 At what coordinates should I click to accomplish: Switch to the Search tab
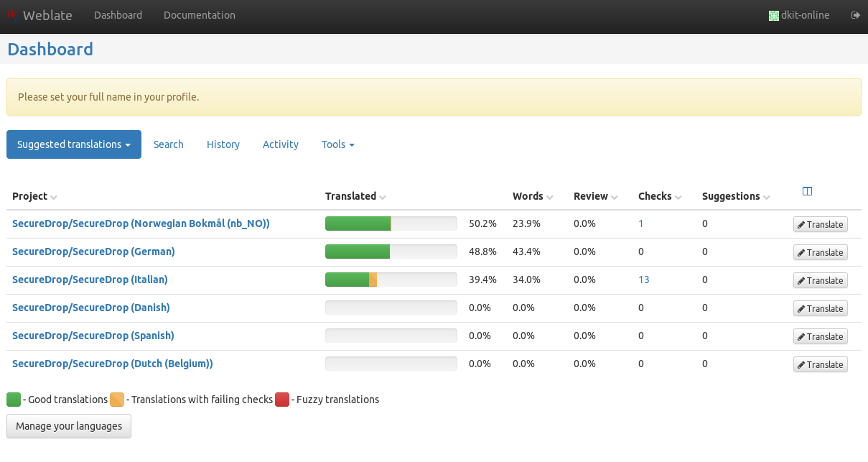(x=169, y=144)
